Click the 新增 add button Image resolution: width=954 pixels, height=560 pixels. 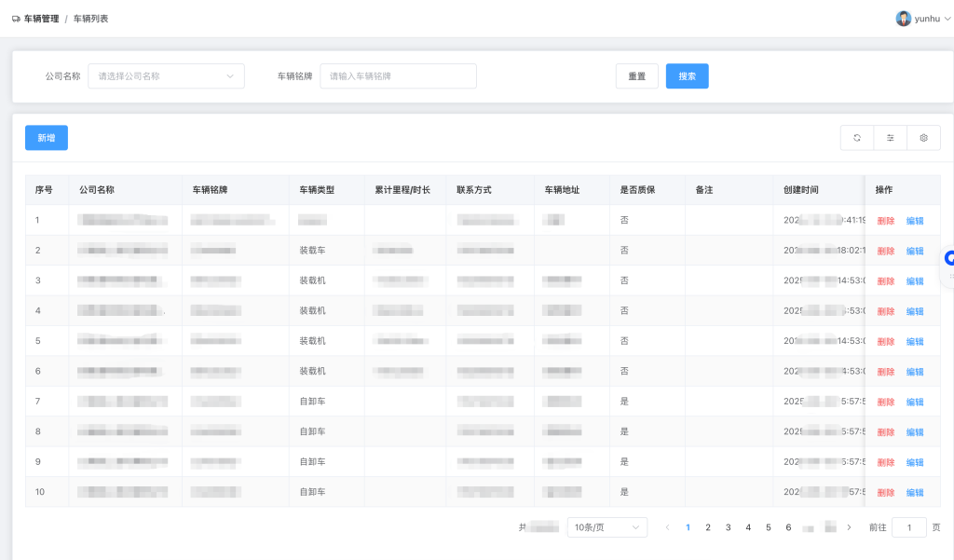pyautogui.click(x=46, y=138)
